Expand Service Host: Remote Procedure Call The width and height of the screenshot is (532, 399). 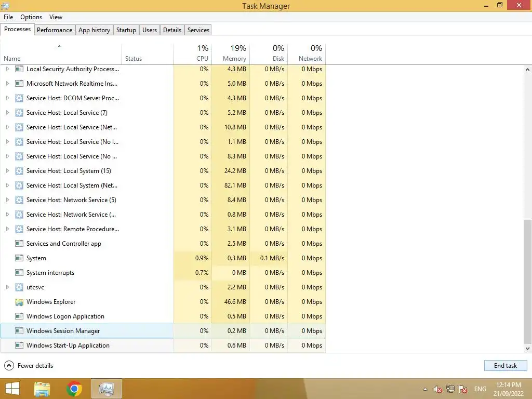coord(7,229)
